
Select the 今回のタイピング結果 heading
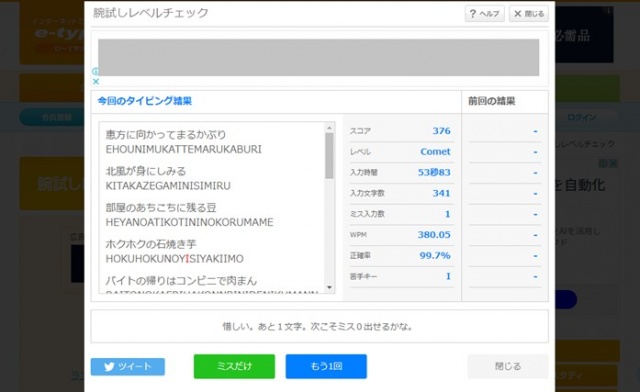point(144,101)
